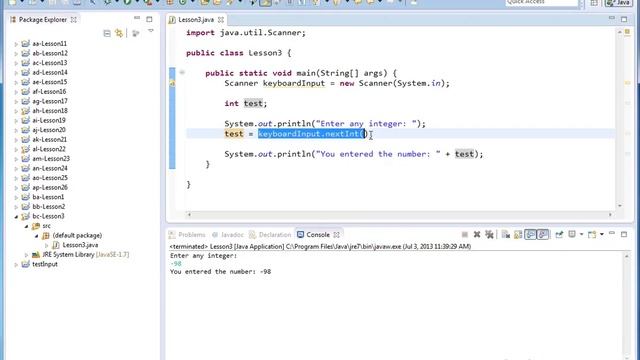Maximize the Console view panel
The image size is (640, 360).
(x=624, y=234)
